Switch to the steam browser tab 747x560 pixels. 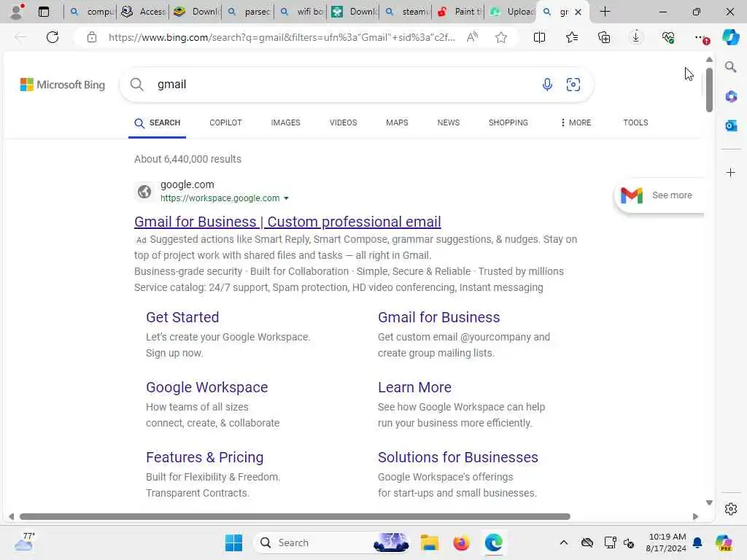pos(406,12)
